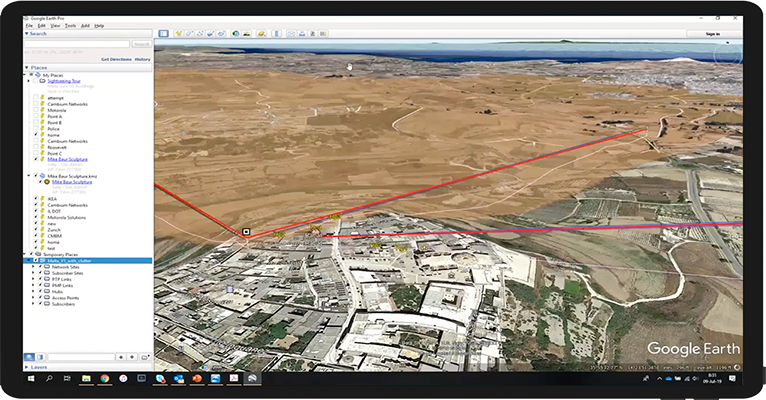Image resolution: width=766 pixels, height=400 pixels.
Task: Enable the Police placemark checkbox
Action: click(x=36, y=128)
